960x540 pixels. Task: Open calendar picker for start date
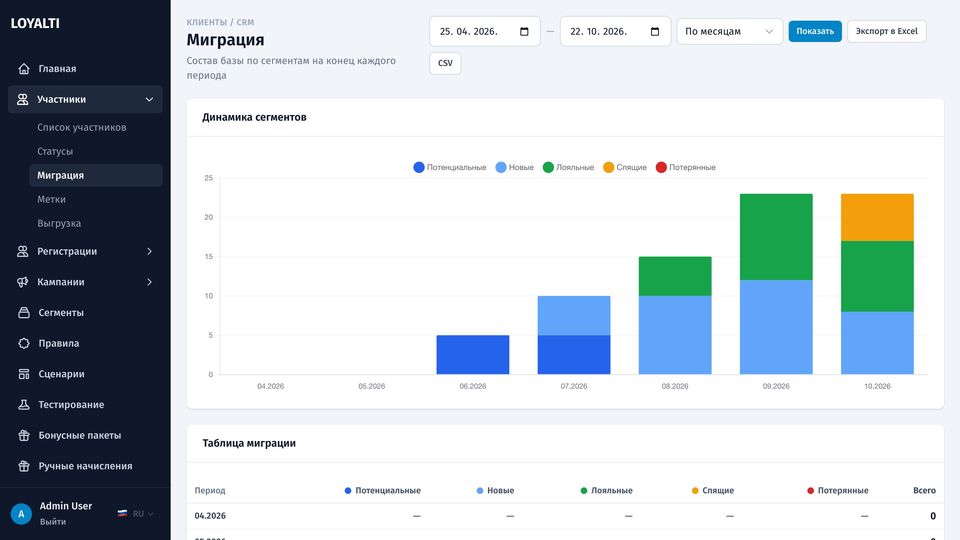[524, 31]
